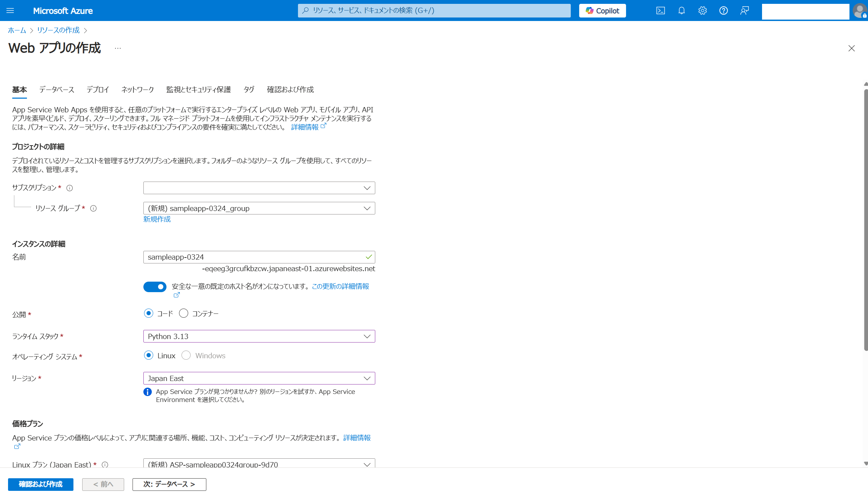Select the Linux operating system radio
Image resolution: width=868 pixels, height=494 pixels.
(149, 355)
